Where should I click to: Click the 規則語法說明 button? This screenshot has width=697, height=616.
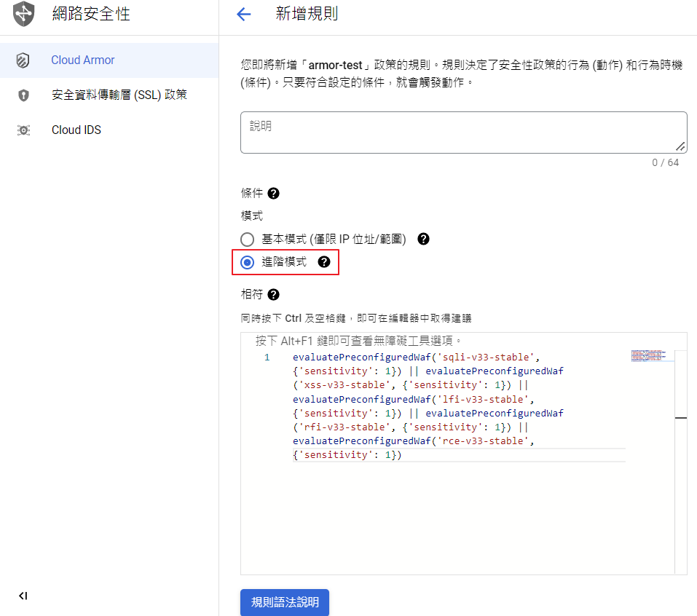tap(285, 603)
